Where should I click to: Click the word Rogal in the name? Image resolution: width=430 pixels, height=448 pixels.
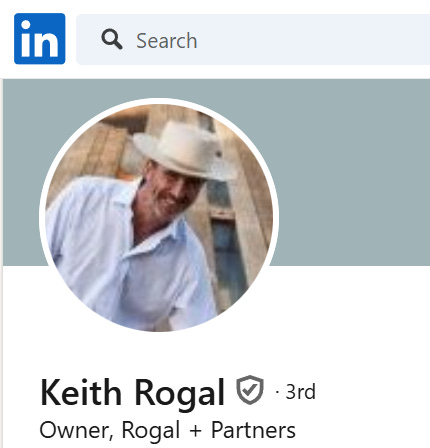coord(179,393)
